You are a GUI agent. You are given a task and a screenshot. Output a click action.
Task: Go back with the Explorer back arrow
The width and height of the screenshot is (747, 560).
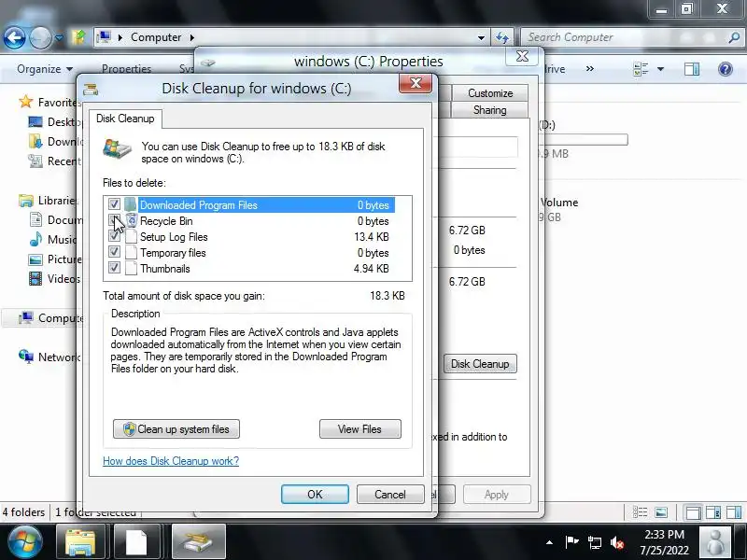coord(14,37)
